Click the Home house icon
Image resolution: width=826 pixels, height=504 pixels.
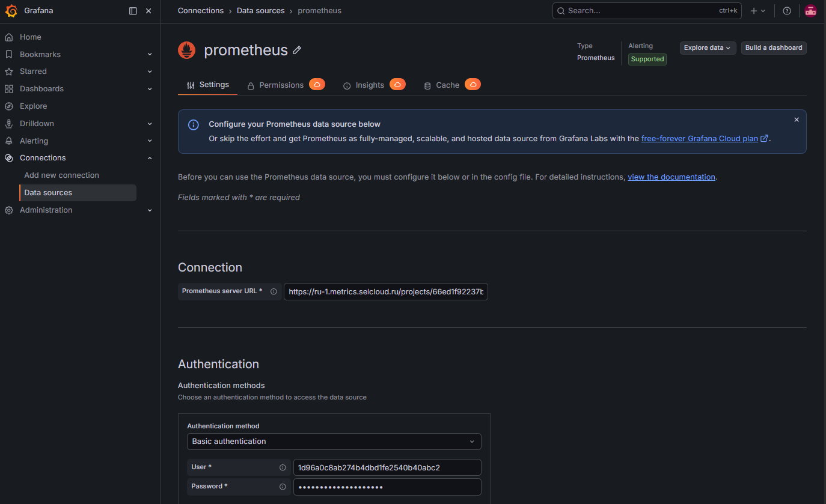8,37
